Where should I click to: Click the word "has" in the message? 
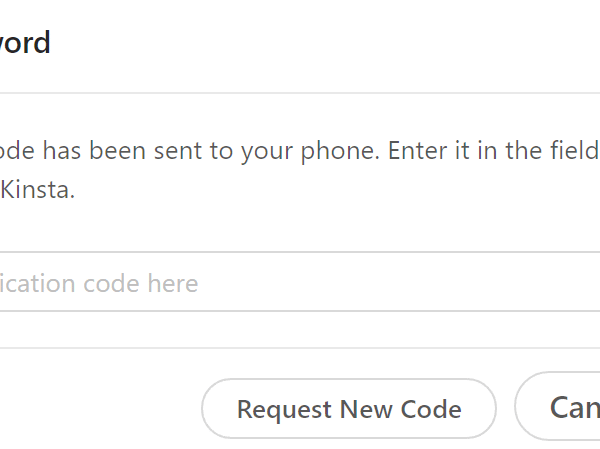click(x=65, y=152)
